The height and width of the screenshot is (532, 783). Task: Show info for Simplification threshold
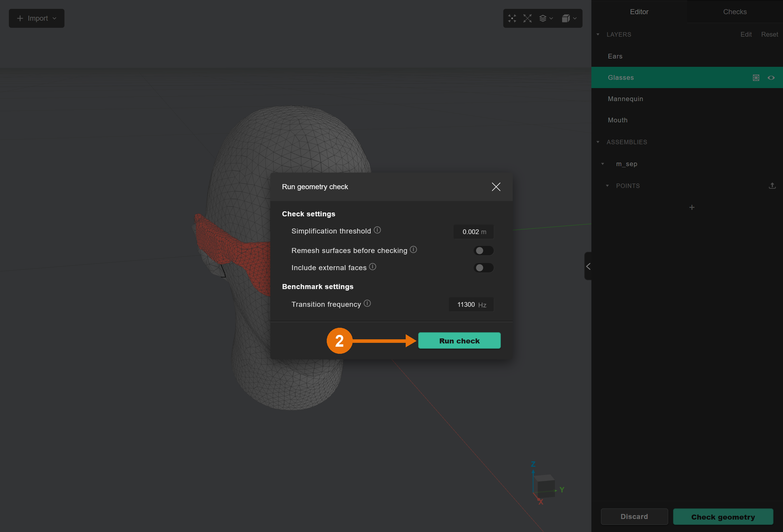[377, 230]
